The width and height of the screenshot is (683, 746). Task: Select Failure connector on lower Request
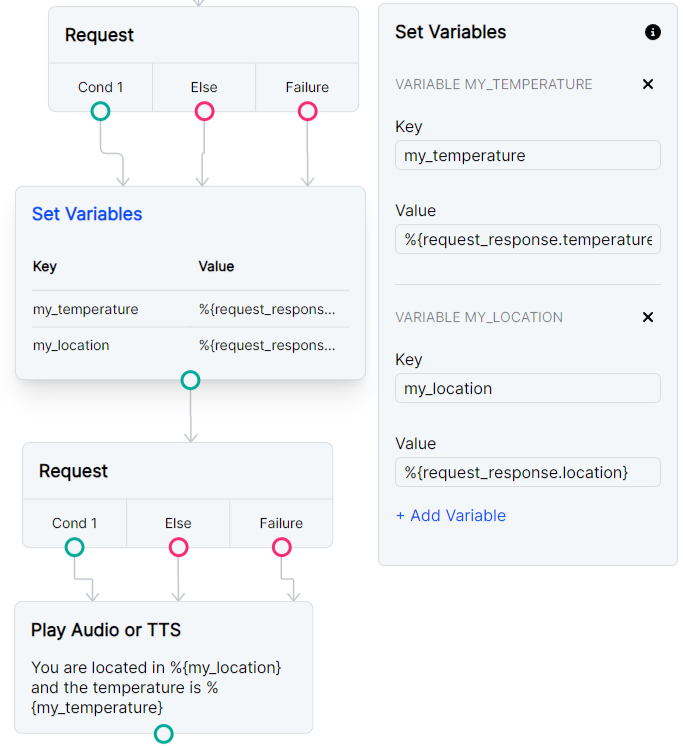click(x=281, y=547)
